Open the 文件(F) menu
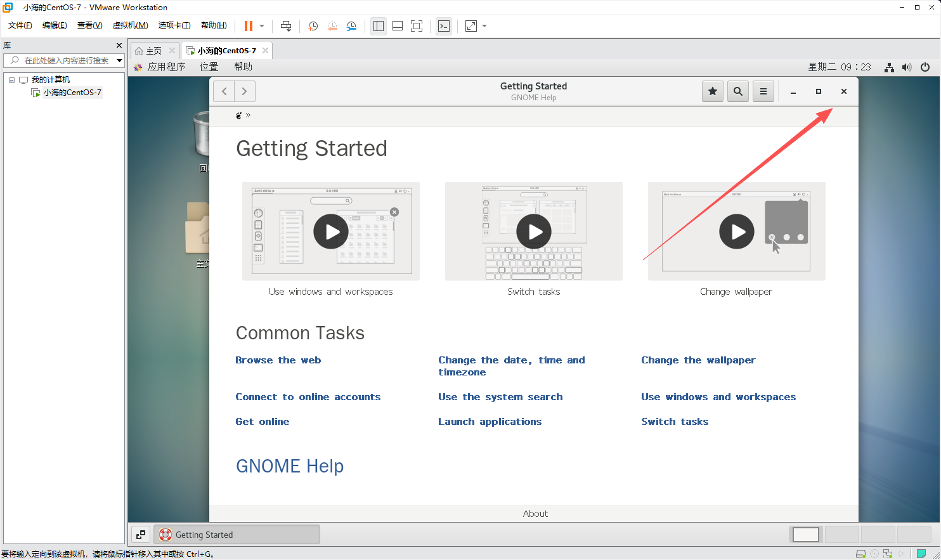Screen dimensions: 941x560 pos(20,25)
